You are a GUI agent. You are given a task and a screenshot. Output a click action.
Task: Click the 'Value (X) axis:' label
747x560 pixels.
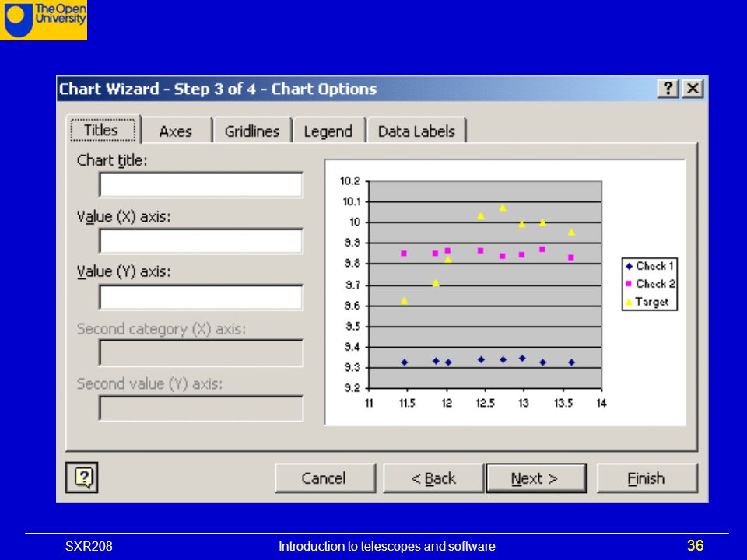click(124, 217)
